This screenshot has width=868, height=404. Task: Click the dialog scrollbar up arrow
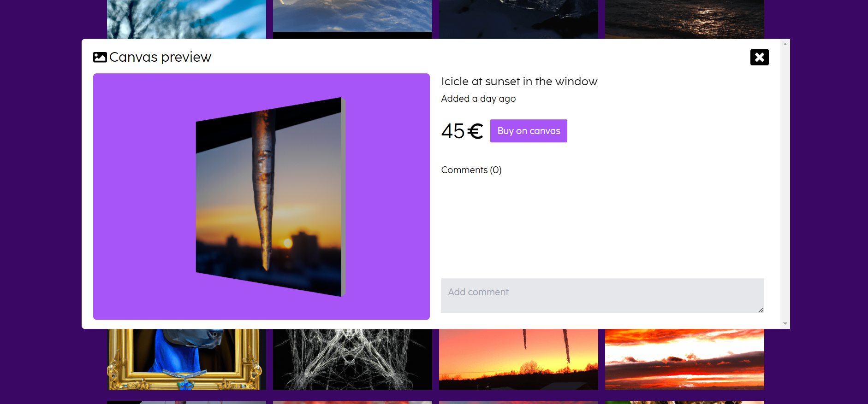785,44
